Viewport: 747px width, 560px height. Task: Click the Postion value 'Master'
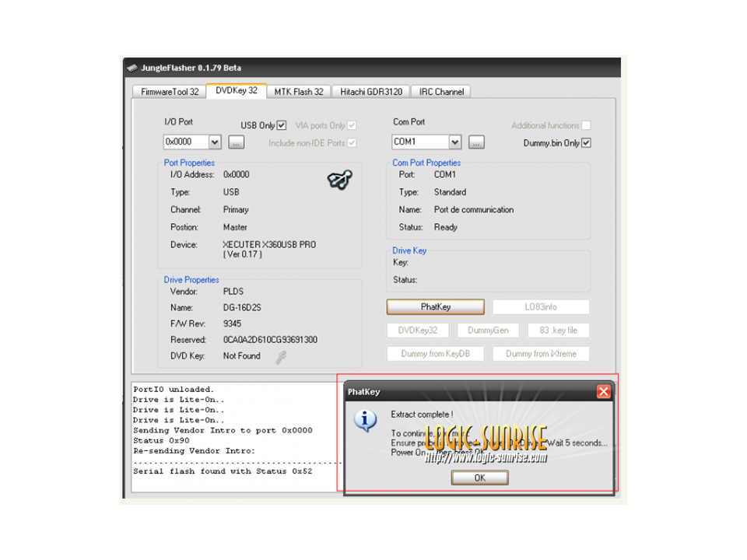(235, 228)
